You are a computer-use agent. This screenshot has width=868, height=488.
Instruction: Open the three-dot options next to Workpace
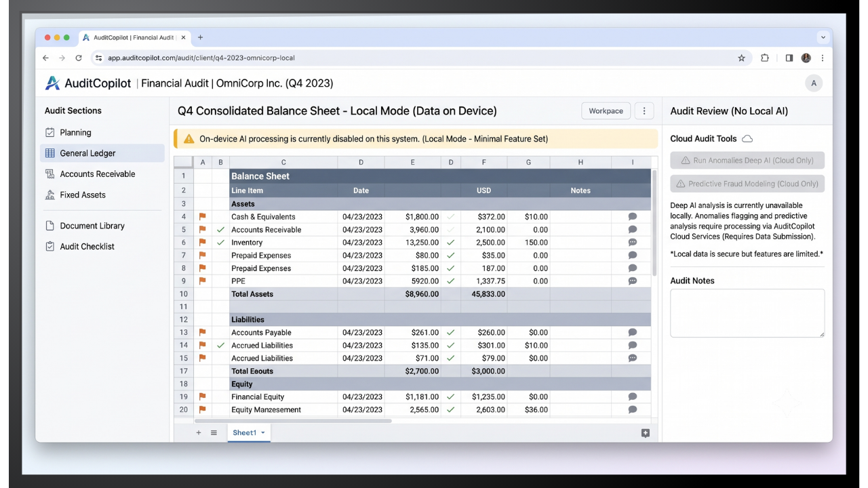coord(644,111)
